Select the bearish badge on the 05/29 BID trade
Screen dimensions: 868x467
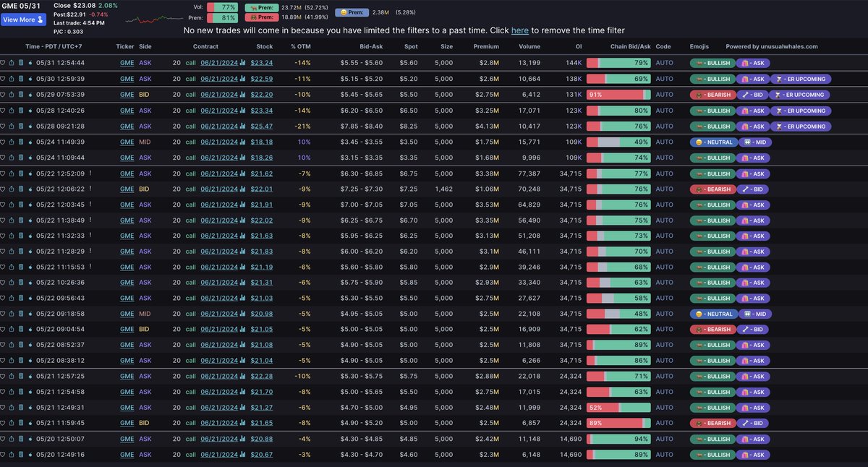coord(712,95)
